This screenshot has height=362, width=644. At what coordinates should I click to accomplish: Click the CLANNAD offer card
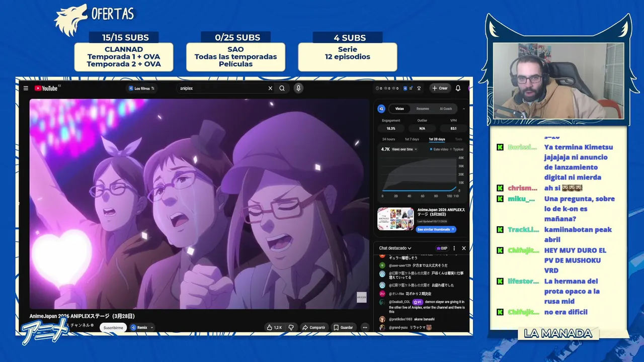124,57
